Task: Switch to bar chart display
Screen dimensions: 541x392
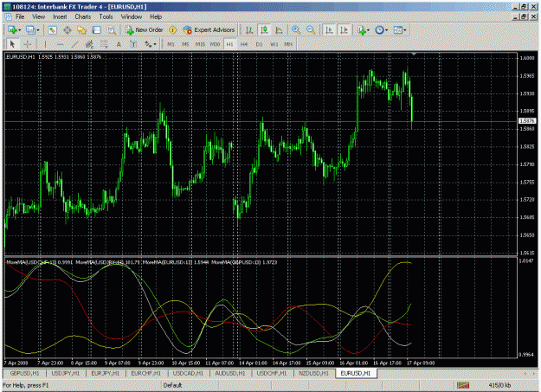Action: coord(249,30)
